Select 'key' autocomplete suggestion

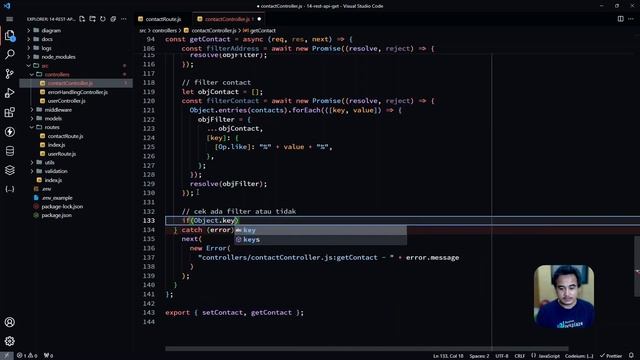tap(320, 230)
